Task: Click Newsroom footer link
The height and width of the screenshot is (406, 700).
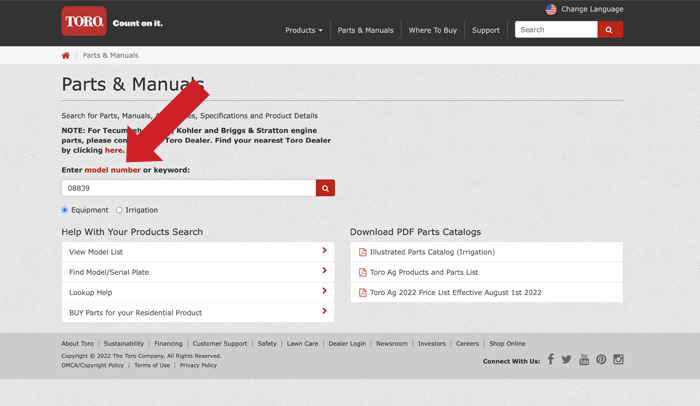Action: tap(392, 343)
